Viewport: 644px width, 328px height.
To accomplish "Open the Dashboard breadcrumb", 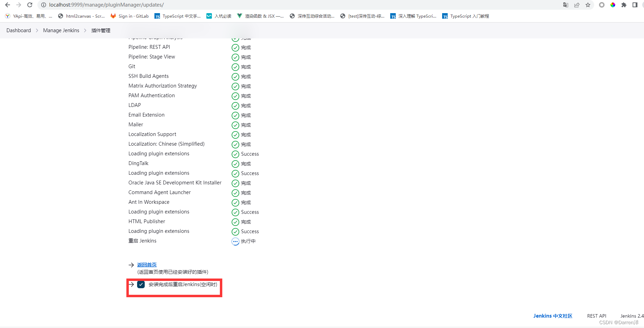I will pyautogui.click(x=19, y=30).
